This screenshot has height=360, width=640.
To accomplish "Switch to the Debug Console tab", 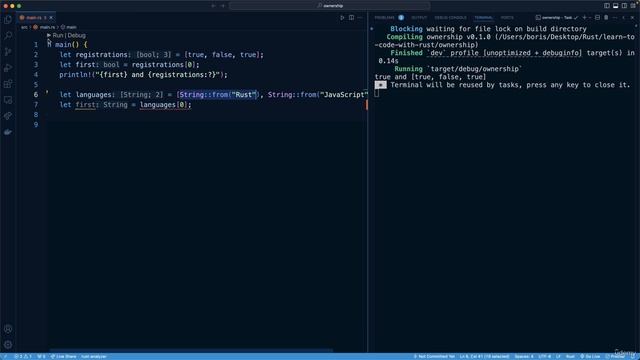I will pos(450,18).
